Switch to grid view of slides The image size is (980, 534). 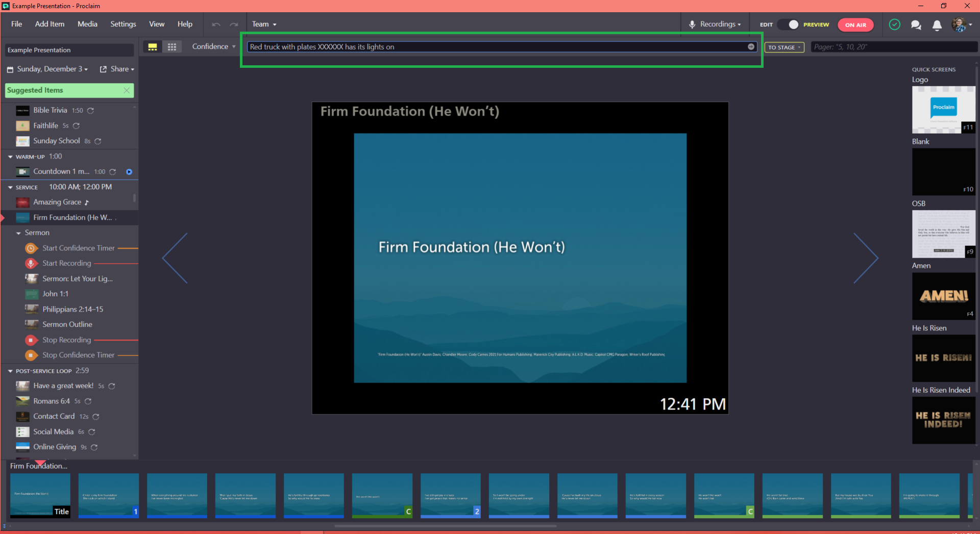point(172,46)
